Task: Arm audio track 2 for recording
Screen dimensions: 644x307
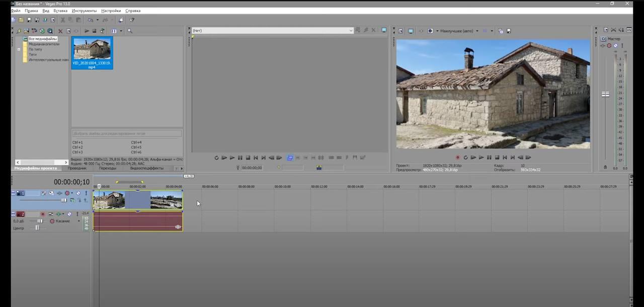Action: pos(43,213)
